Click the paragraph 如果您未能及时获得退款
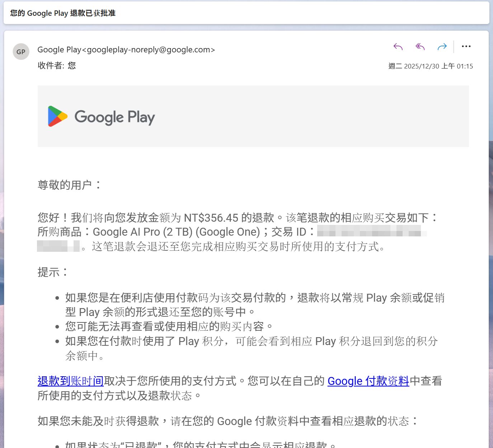Image resolution: width=493 pixels, height=448 pixels. pyautogui.click(x=228, y=421)
